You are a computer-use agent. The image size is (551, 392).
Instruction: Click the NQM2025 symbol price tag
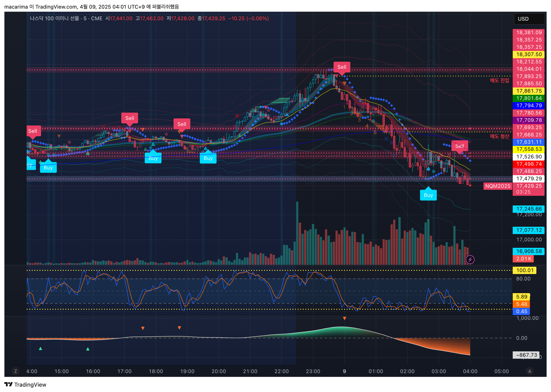(x=498, y=186)
